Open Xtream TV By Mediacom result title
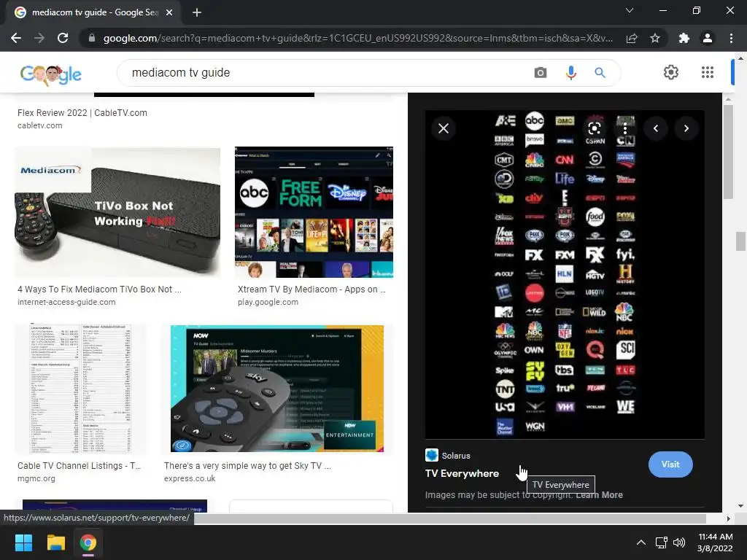Screen dimensions: 747x560 click(311, 289)
